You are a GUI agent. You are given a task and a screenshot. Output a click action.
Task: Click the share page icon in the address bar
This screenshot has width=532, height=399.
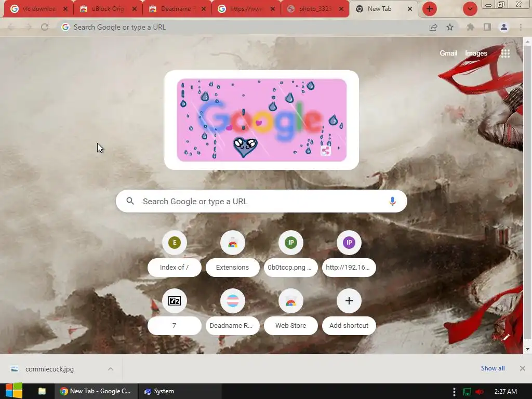(x=433, y=27)
